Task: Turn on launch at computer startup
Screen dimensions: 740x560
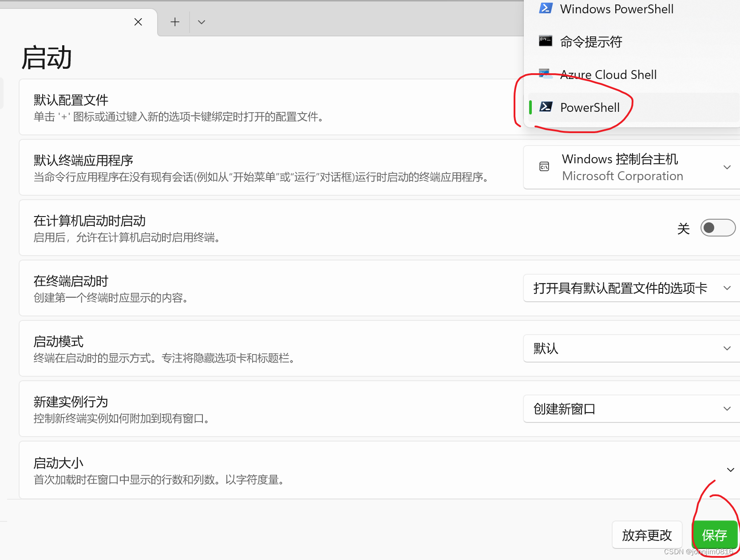Action: pyautogui.click(x=717, y=228)
